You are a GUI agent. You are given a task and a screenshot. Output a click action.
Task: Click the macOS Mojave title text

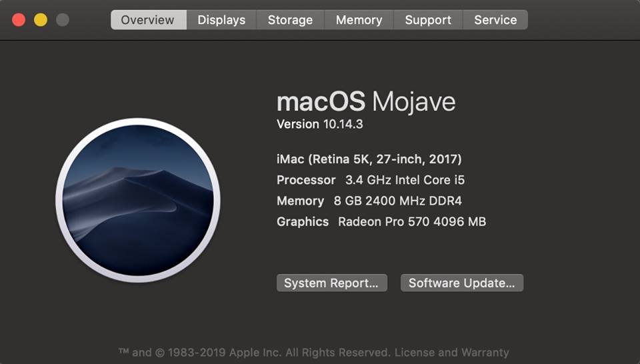point(366,101)
